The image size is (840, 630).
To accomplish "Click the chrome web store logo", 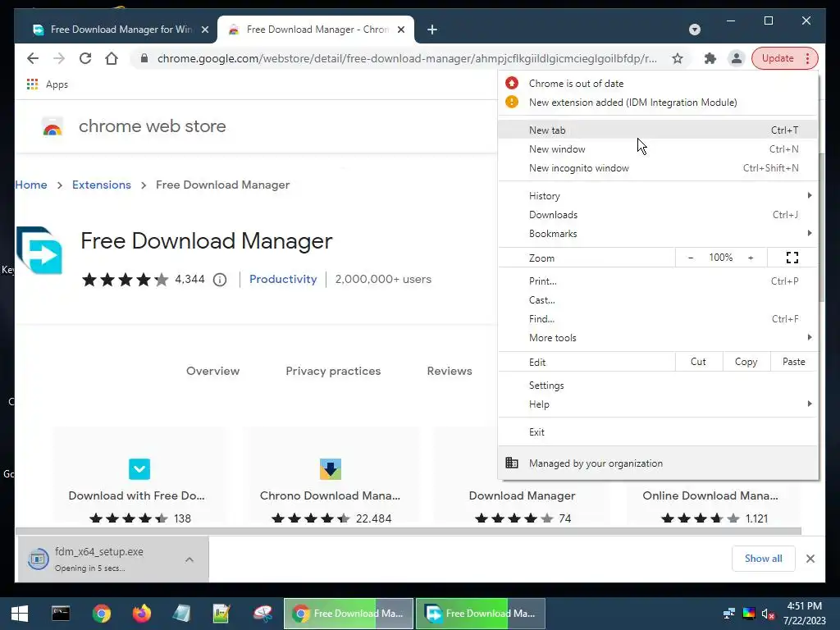I will pyautogui.click(x=52, y=127).
